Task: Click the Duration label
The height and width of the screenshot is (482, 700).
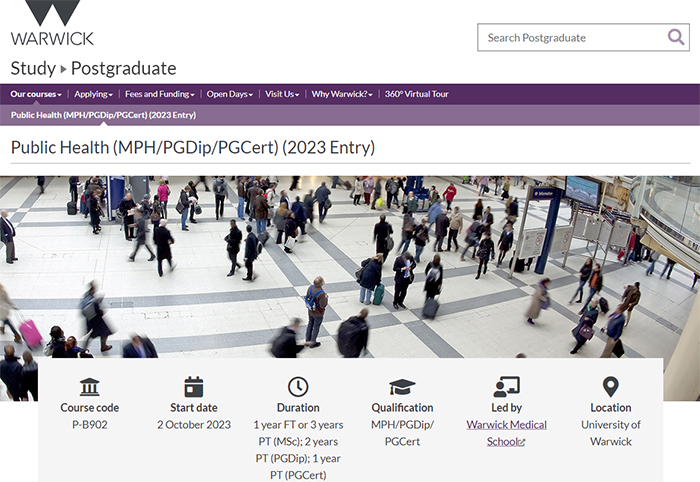Action: (298, 407)
